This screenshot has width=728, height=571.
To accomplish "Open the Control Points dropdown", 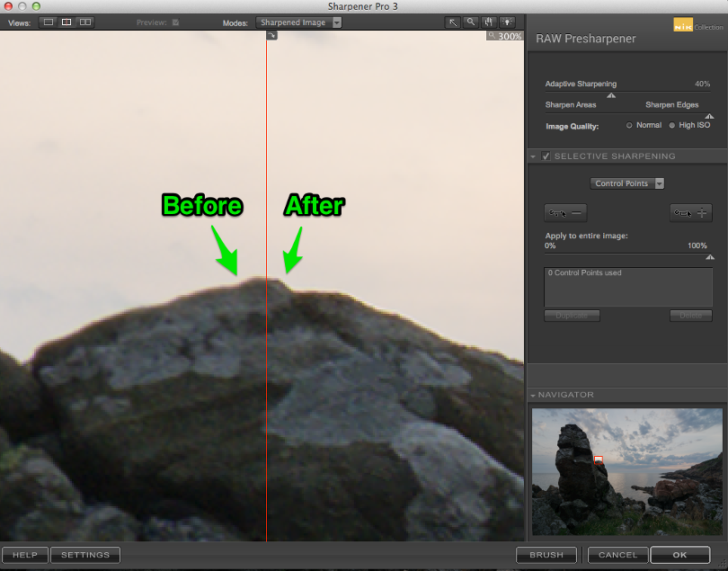I will (626, 183).
